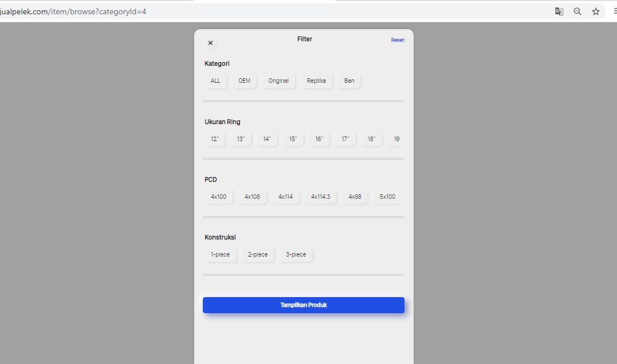Viewport: 617px width, 364px height.
Task: Click the URL address bar text
Action: [x=73, y=11]
